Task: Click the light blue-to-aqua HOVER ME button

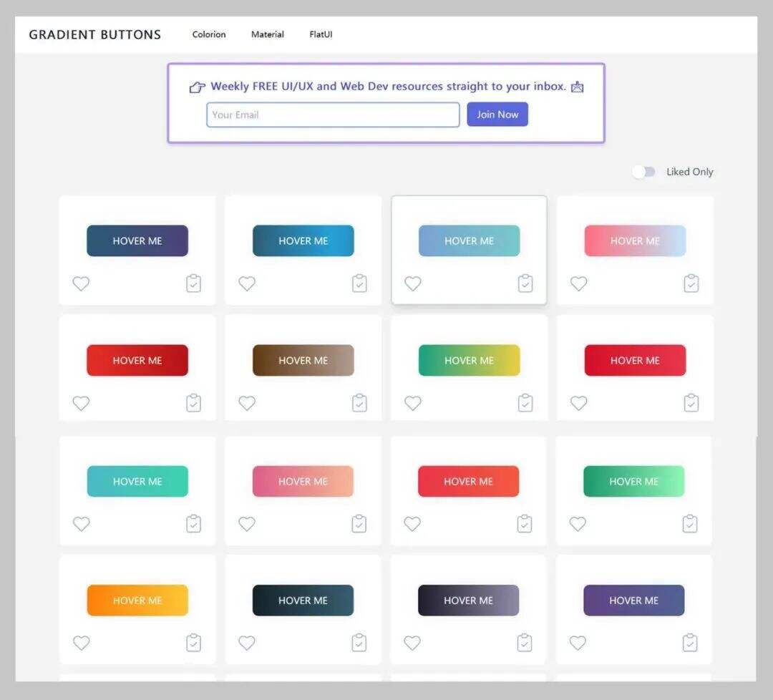Action: tap(470, 240)
